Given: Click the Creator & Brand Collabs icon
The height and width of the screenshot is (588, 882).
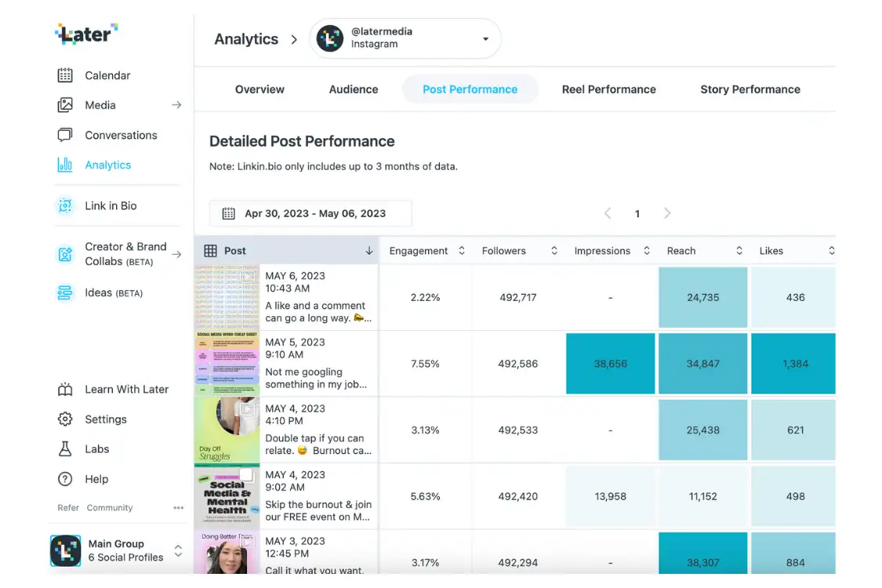Looking at the screenshot, I should pyautogui.click(x=65, y=254).
